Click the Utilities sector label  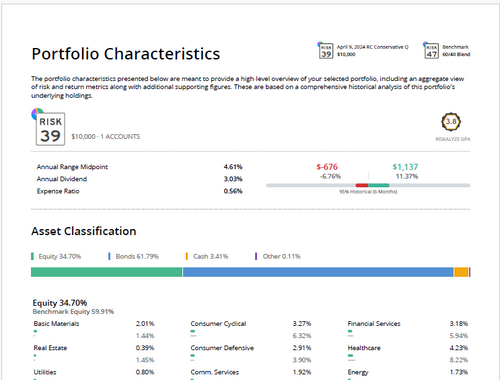[45, 372]
